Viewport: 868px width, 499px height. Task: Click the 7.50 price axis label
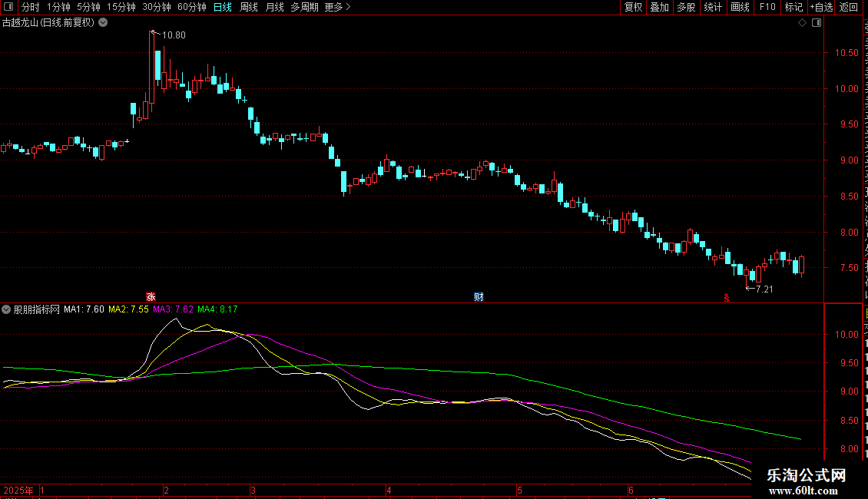(849, 268)
